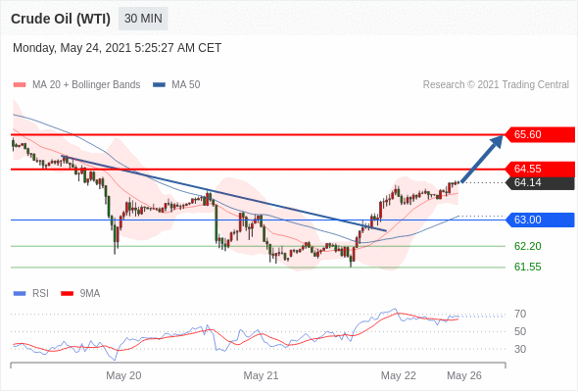
Task: Click the Research © 2021 Trading Central credit
Action: pos(496,85)
